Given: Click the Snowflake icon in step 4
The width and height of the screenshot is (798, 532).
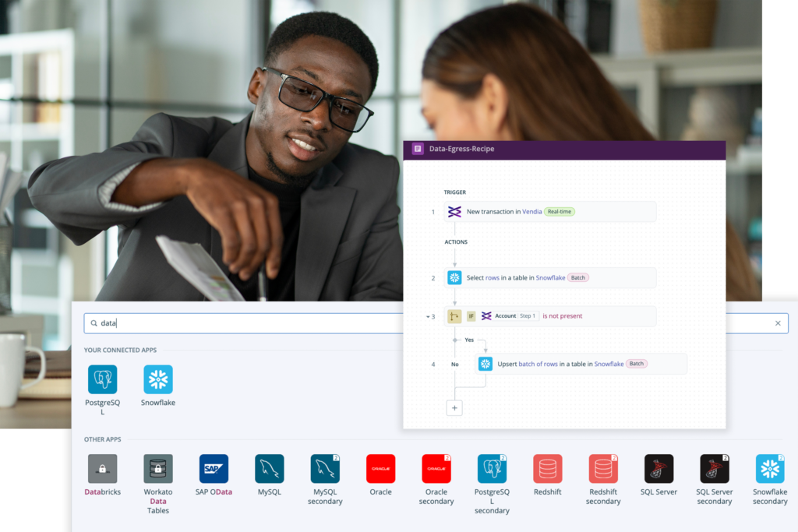Looking at the screenshot, I should pyautogui.click(x=486, y=364).
